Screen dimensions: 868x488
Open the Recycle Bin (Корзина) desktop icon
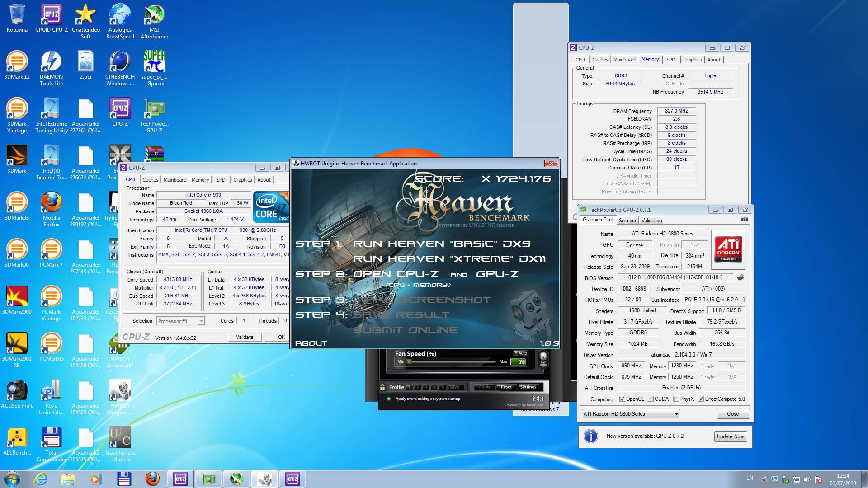tap(17, 19)
